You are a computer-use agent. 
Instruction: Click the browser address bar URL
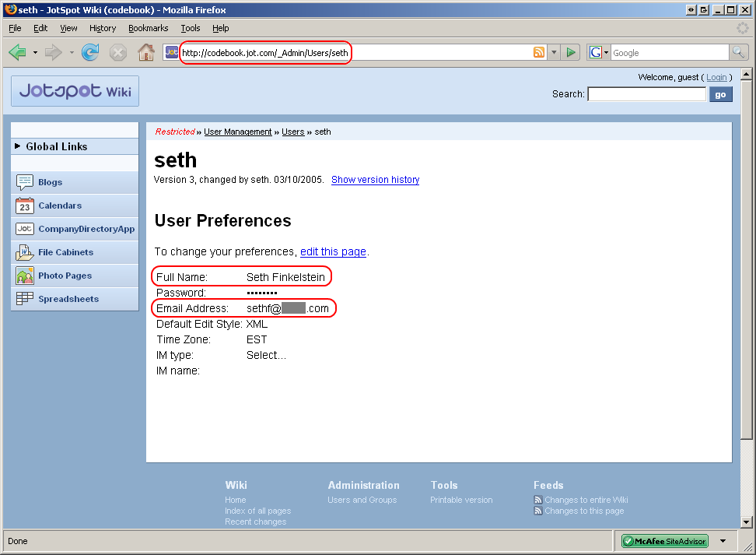pyautogui.click(x=264, y=53)
